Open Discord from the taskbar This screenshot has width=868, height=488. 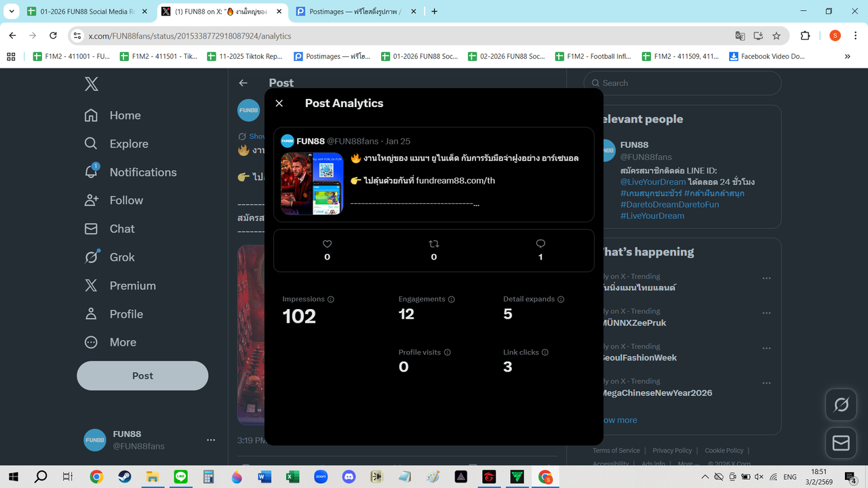point(349,477)
